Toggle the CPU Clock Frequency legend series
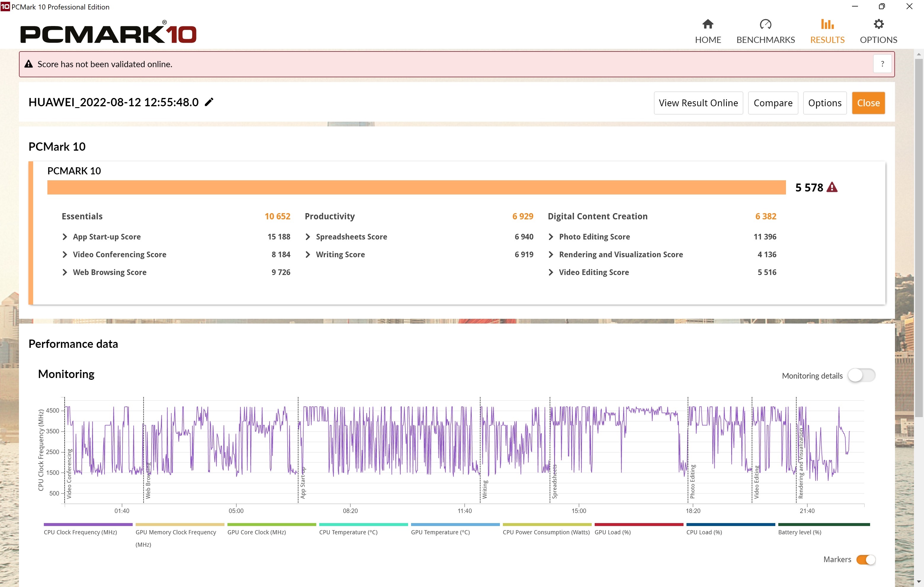The height and width of the screenshot is (587, 924). [x=80, y=532]
